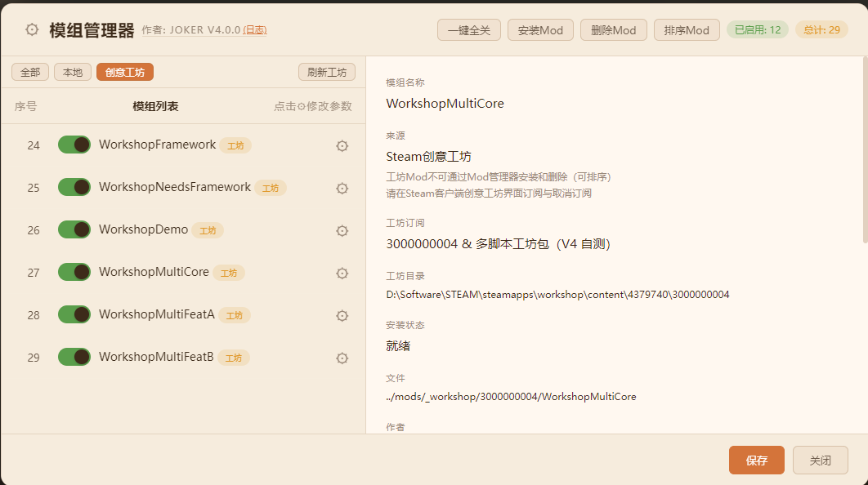The image size is (868, 485).
Task: Click the ../mods/_workshop file path text
Action: coord(511,397)
